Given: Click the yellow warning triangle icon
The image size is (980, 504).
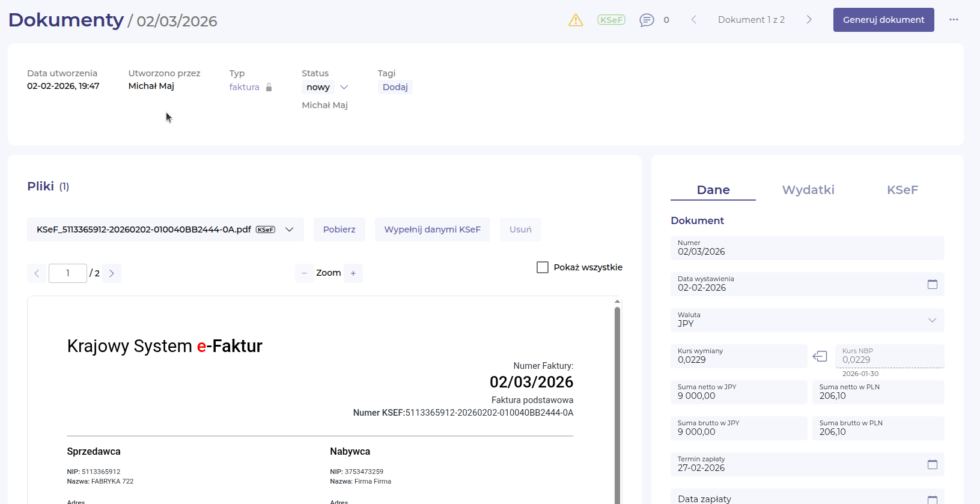Looking at the screenshot, I should [576, 20].
